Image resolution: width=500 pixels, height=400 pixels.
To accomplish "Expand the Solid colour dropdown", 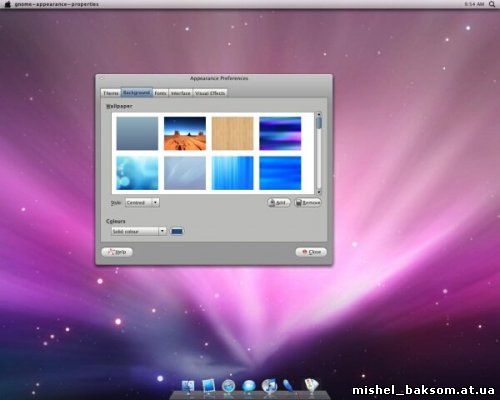I will (x=139, y=231).
